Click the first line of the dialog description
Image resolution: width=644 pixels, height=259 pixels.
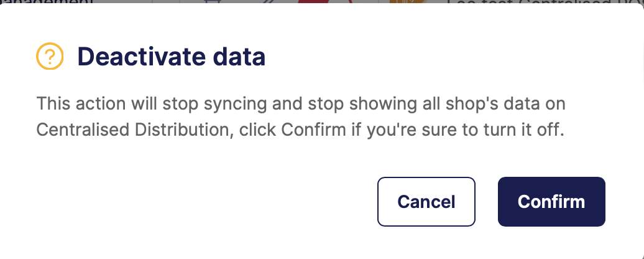300,103
